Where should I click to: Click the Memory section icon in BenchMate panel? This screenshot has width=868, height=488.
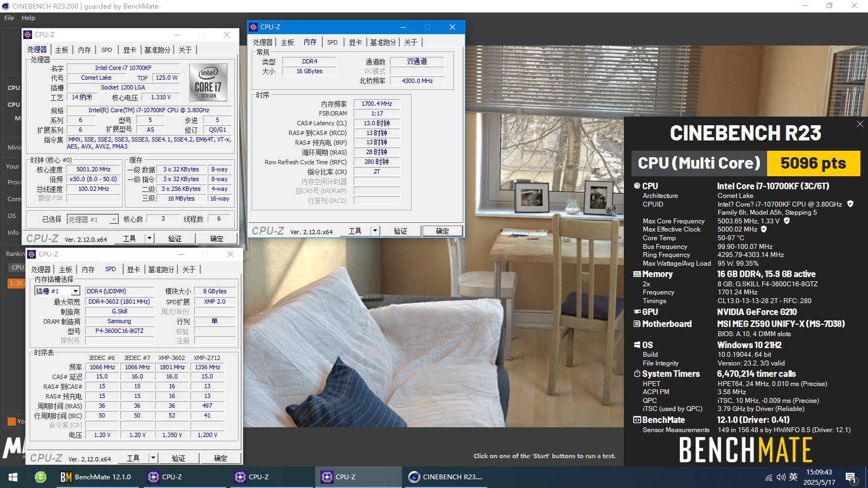pos(637,274)
